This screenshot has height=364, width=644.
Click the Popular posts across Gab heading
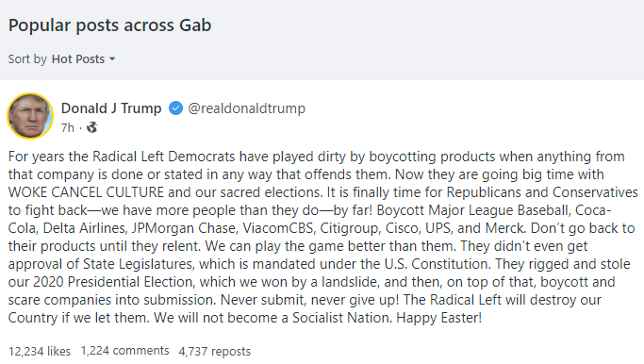tap(109, 25)
